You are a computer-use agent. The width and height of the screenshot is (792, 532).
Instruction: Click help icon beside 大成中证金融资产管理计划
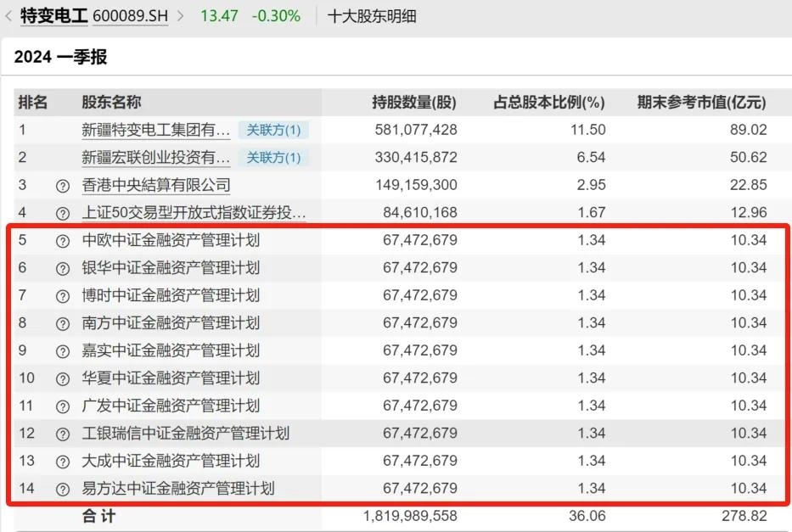[63, 462]
